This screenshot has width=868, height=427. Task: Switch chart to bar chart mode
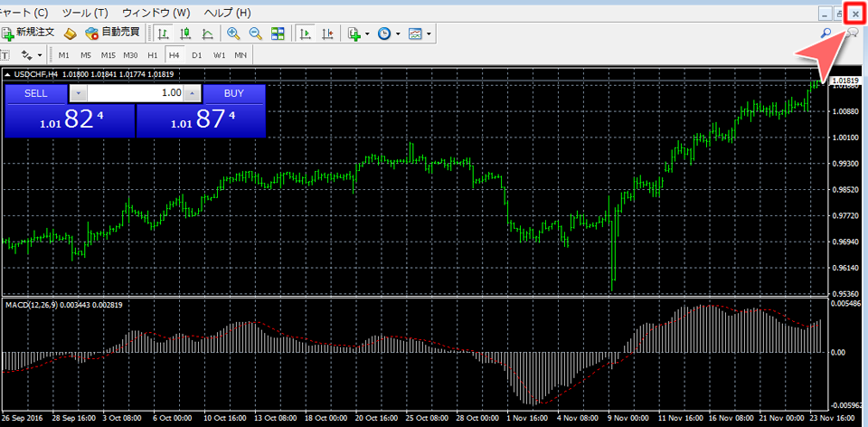pyautogui.click(x=163, y=33)
